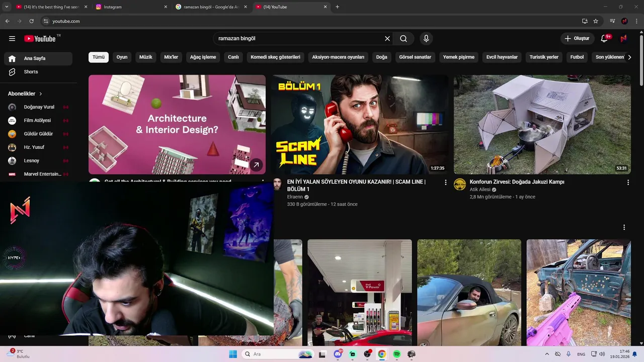Open Doğanay Vural subscription channel
The image size is (644, 362).
click(38, 107)
